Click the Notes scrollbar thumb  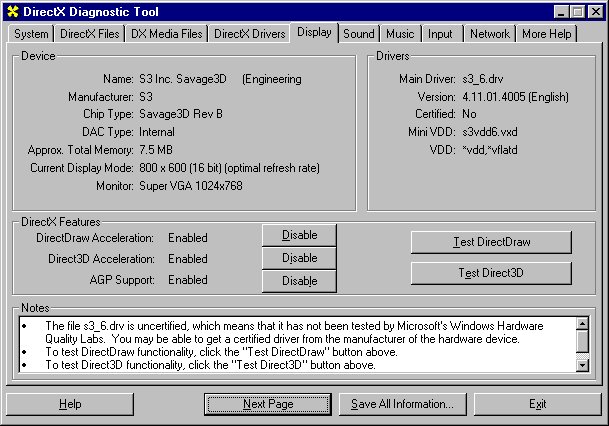(x=582, y=341)
